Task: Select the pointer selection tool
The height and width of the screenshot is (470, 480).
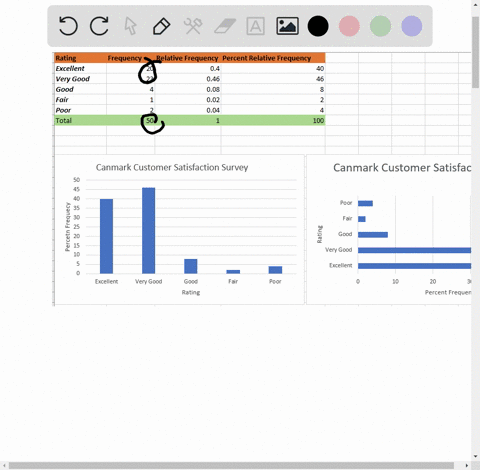Action: pyautogui.click(x=130, y=26)
